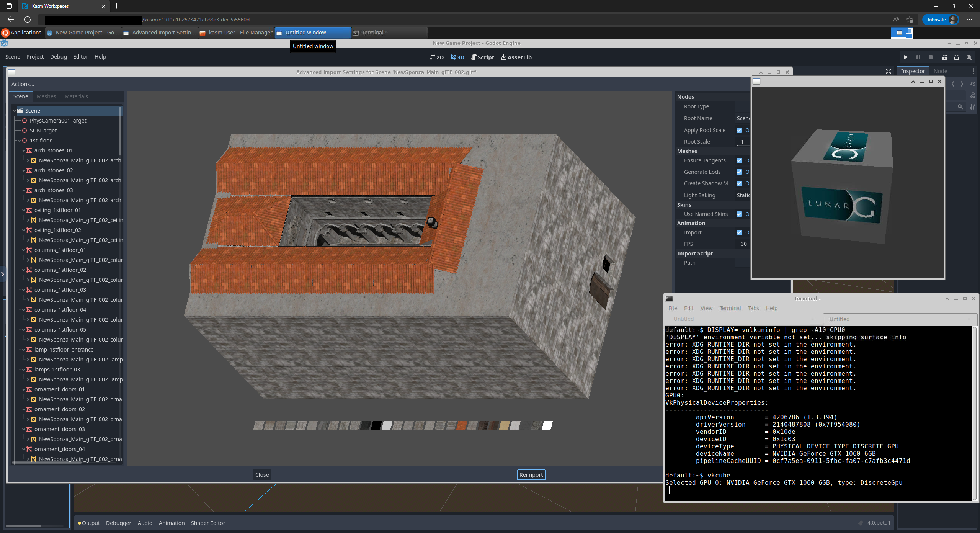Open the inspector history icon in the Inspector

click(x=973, y=83)
